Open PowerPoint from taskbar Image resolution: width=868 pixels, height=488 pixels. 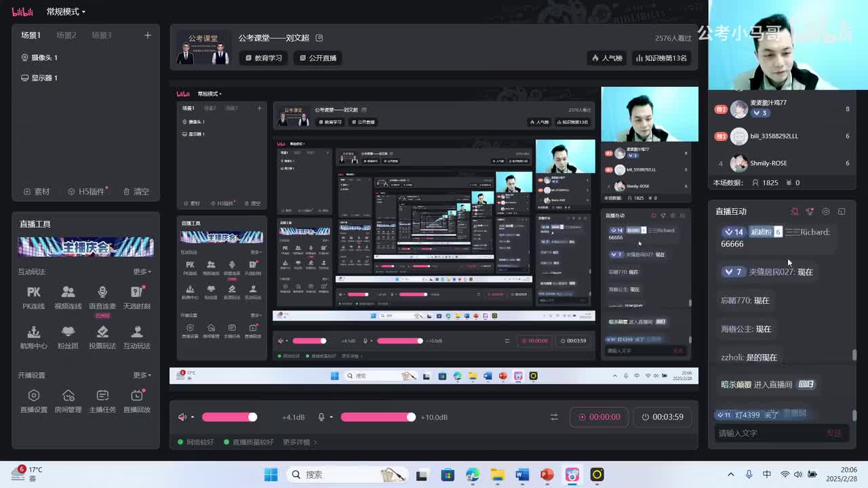point(547,474)
